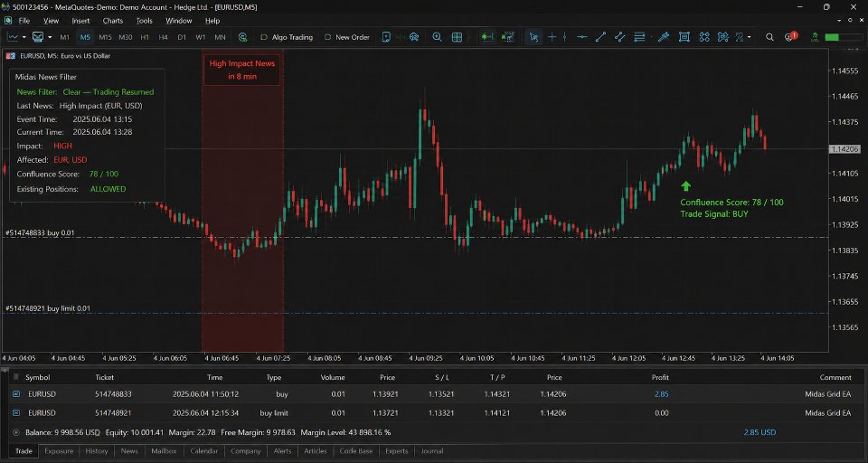
Task: Switch to the History tab
Action: coord(97,451)
